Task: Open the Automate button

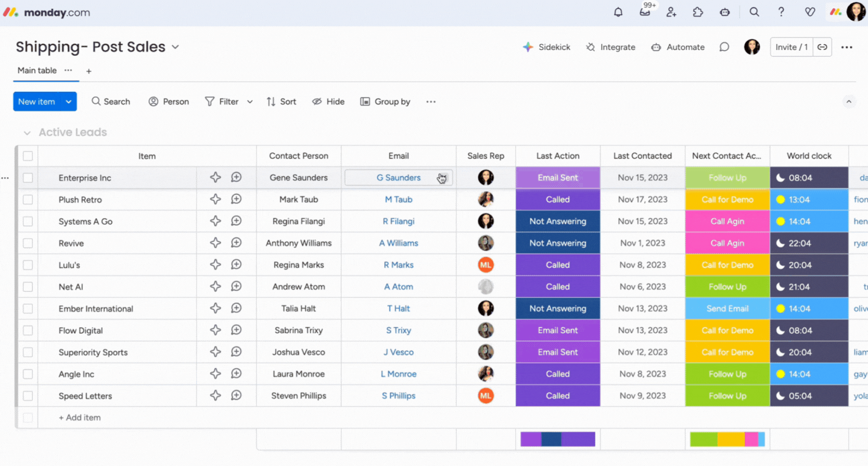Action: (678, 47)
